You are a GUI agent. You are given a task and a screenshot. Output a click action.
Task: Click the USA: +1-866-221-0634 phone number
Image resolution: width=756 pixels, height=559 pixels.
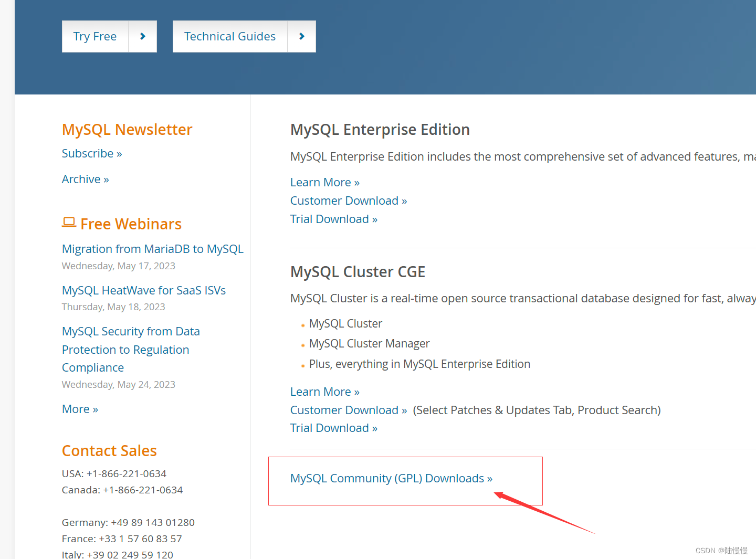tap(114, 473)
